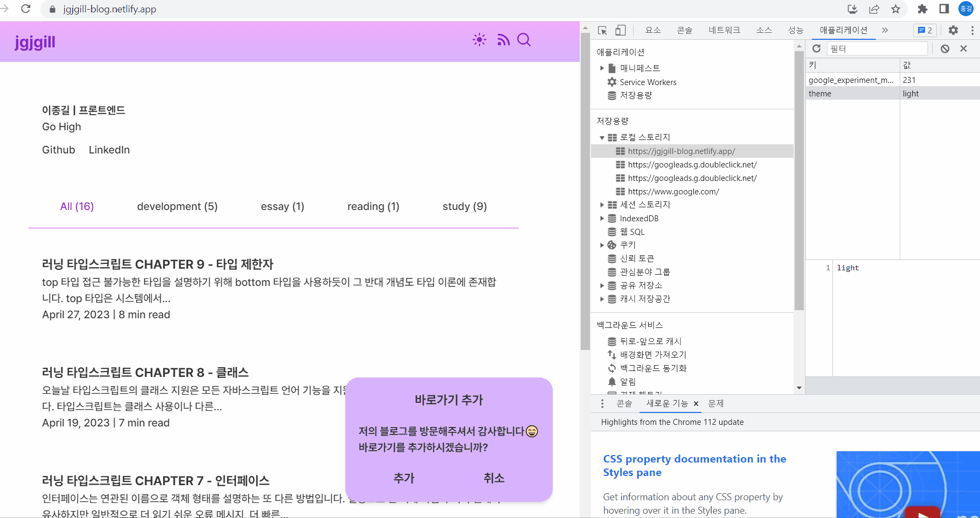
Task: Toggle the light/dark theme sun icon
Action: point(479,40)
